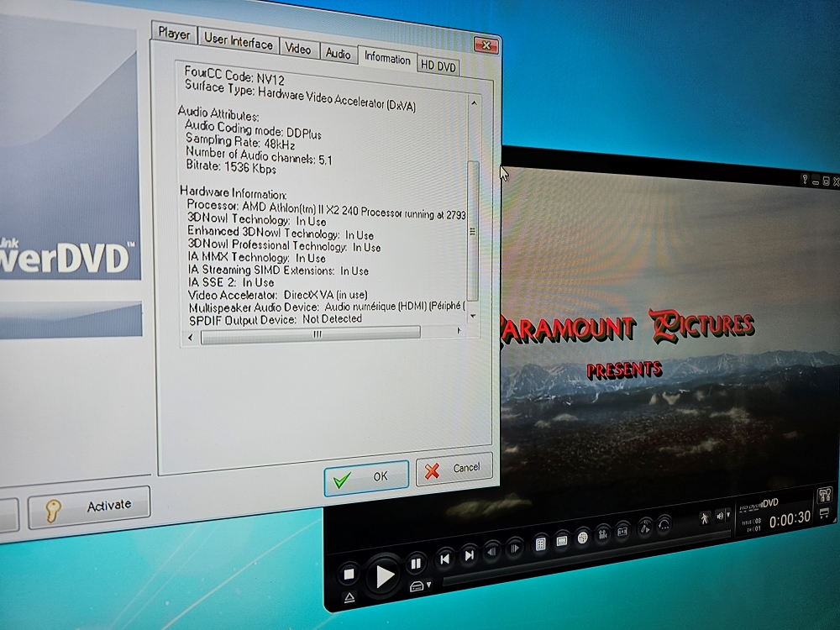Viewport: 840px width, 630px height.
Task: Select 'Video Accelerator: DirectX VA' line
Action: tap(278, 295)
